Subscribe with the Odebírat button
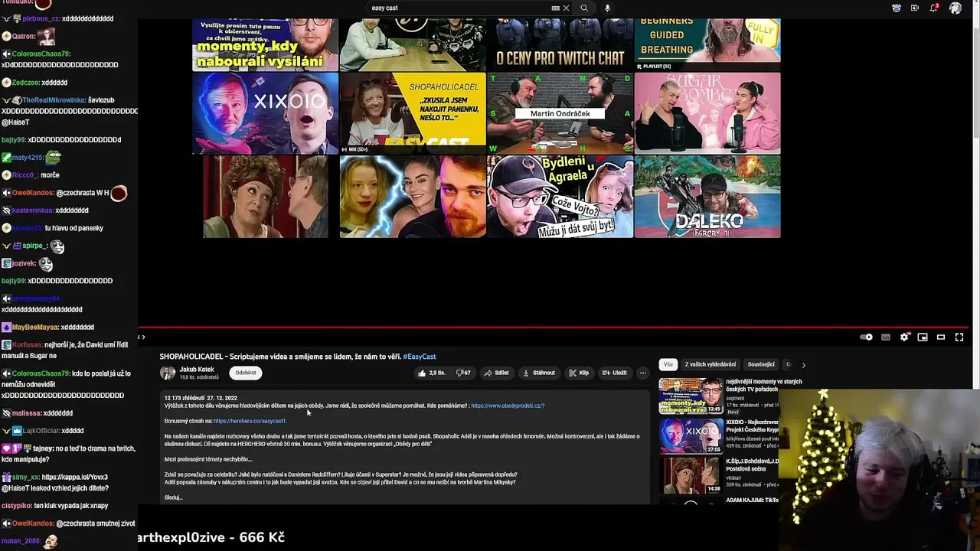 coord(246,373)
